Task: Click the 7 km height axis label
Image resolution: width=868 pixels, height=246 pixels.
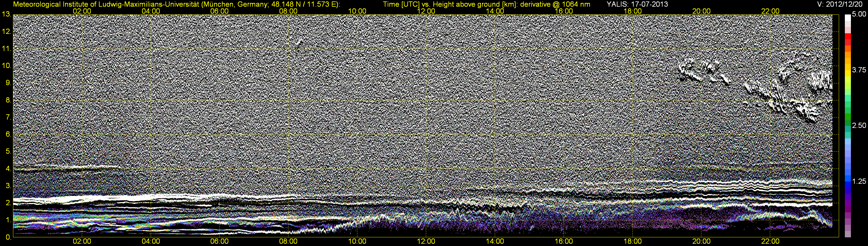Action: 8,117
